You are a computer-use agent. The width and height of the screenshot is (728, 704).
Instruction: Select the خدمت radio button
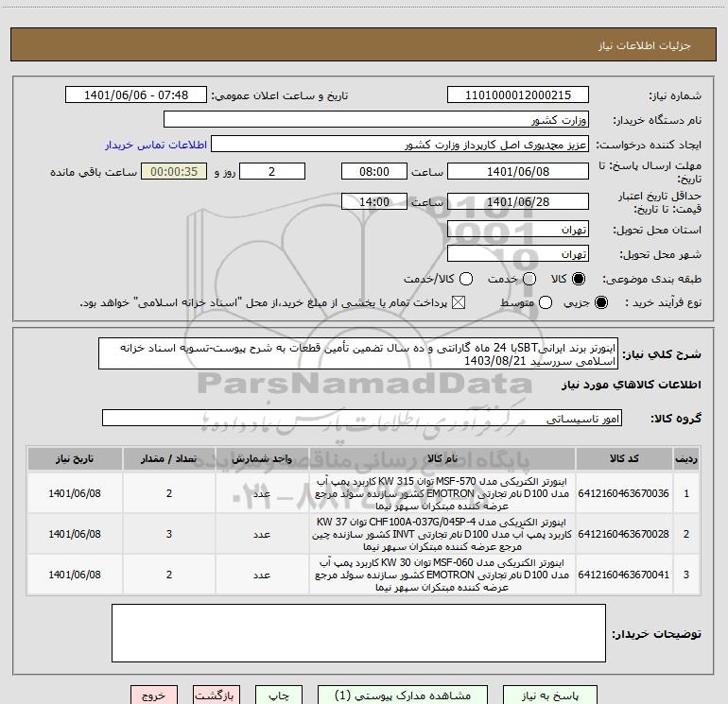click(529, 279)
